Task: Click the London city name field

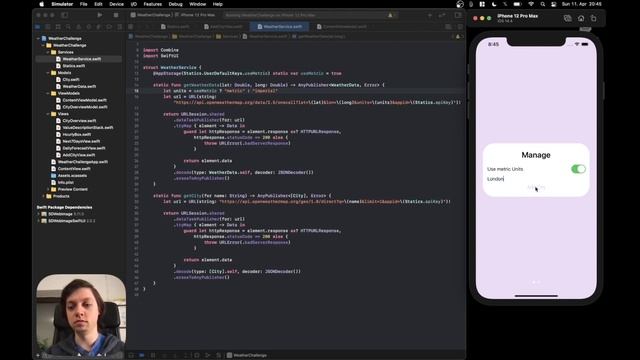Action: pos(536,179)
